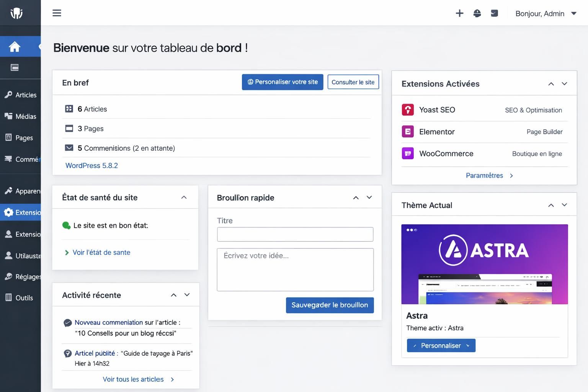Click the plus icon in the top bar
The height and width of the screenshot is (392, 588).
click(x=459, y=13)
